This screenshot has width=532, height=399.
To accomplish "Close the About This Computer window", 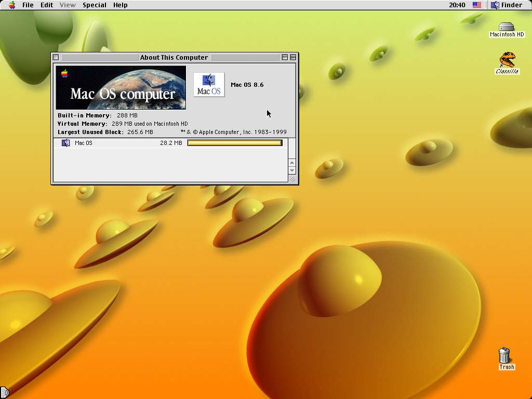I will tap(56, 57).
